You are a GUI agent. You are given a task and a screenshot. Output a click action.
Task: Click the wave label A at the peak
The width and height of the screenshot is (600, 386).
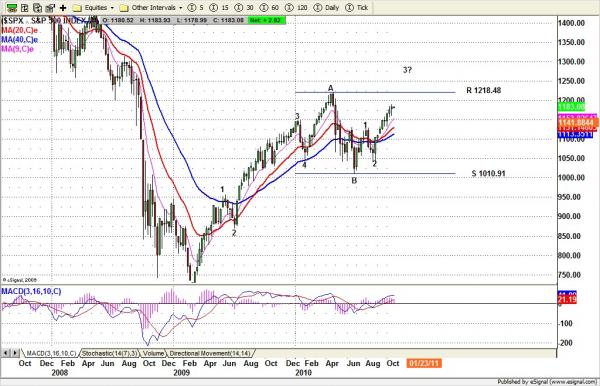point(331,88)
